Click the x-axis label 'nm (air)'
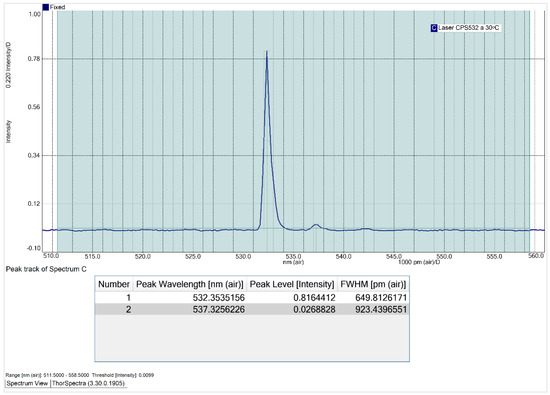 (x=293, y=262)
